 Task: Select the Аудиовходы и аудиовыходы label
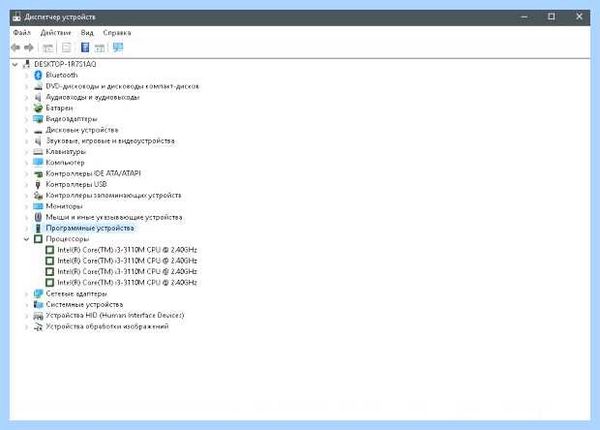(x=93, y=97)
